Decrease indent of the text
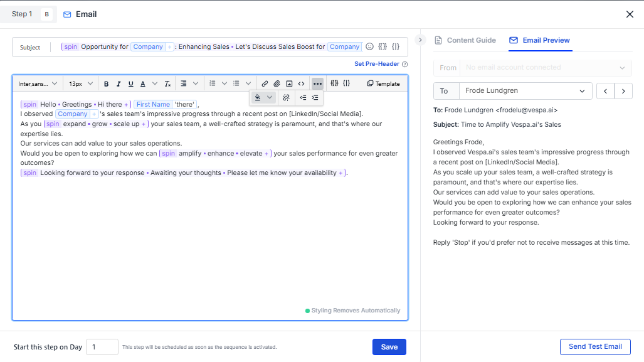This screenshot has width=644, height=362. (303, 98)
